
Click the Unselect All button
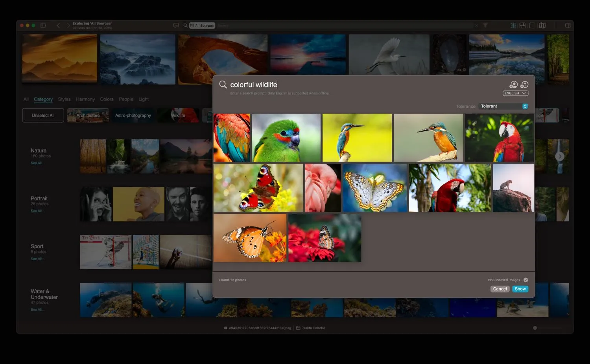(x=43, y=115)
